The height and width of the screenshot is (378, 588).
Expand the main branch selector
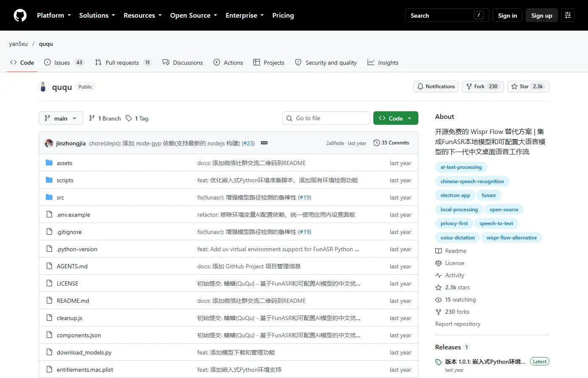click(60, 118)
